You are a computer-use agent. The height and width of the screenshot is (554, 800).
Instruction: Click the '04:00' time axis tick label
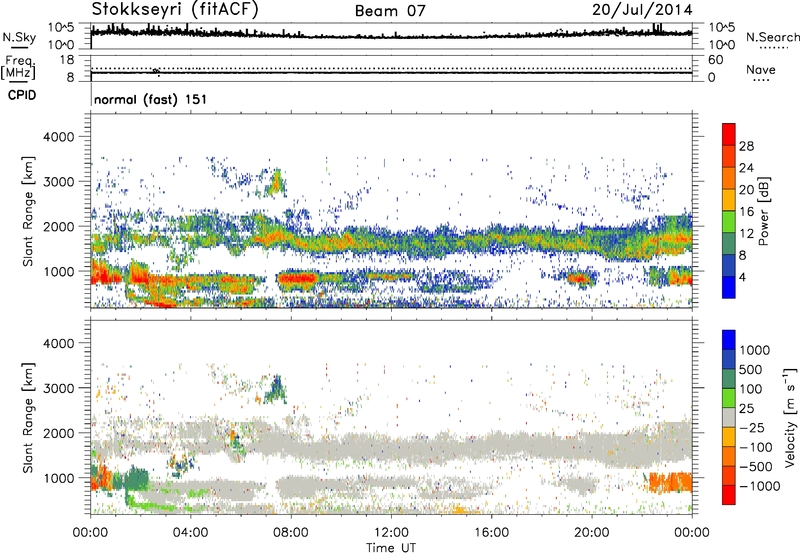190,533
